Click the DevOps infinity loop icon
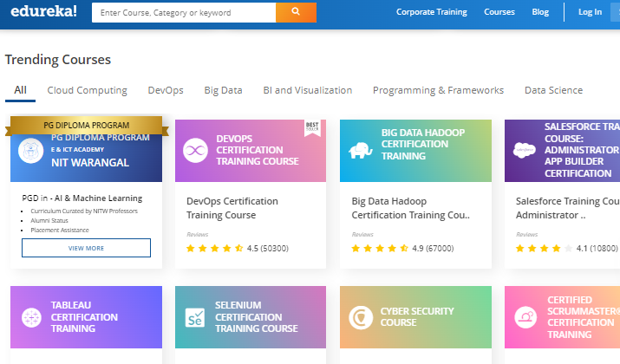The image size is (620, 364). coord(195,150)
